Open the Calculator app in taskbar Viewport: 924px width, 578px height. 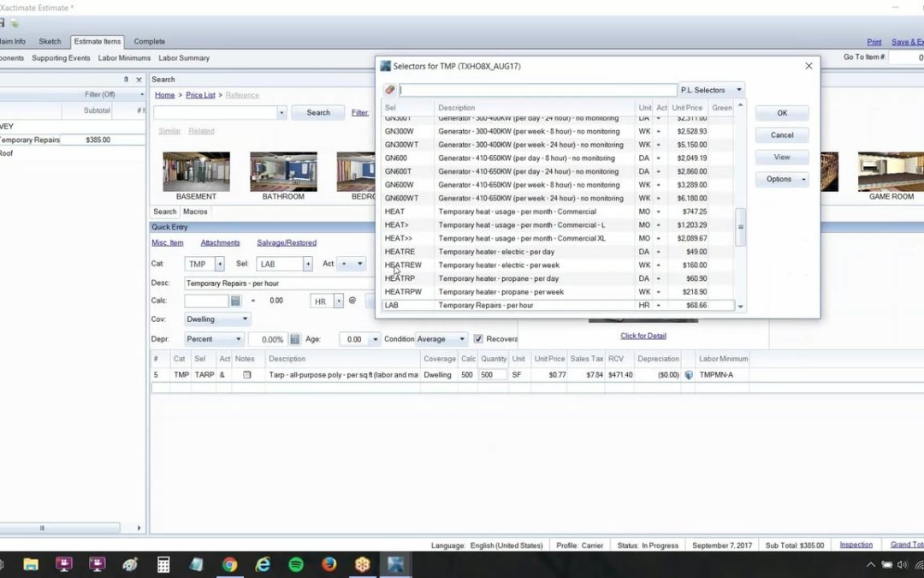tap(163, 564)
